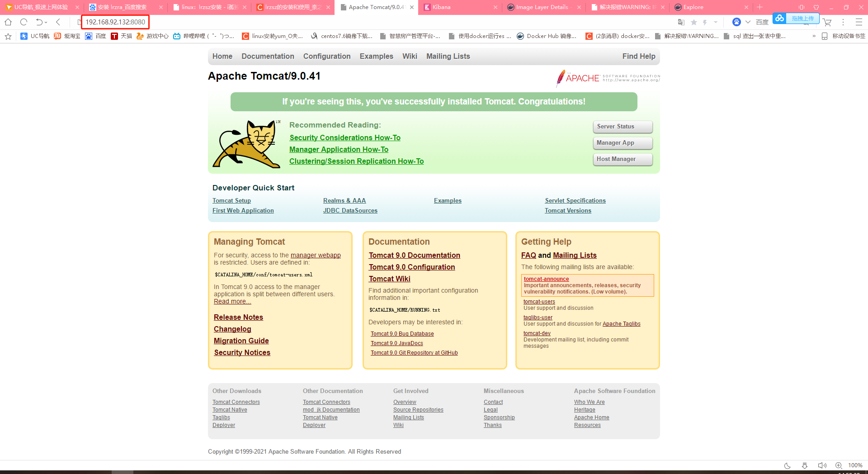Open the 天猫 bookmark
The image size is (868, 474).
[x=122, y=36]
